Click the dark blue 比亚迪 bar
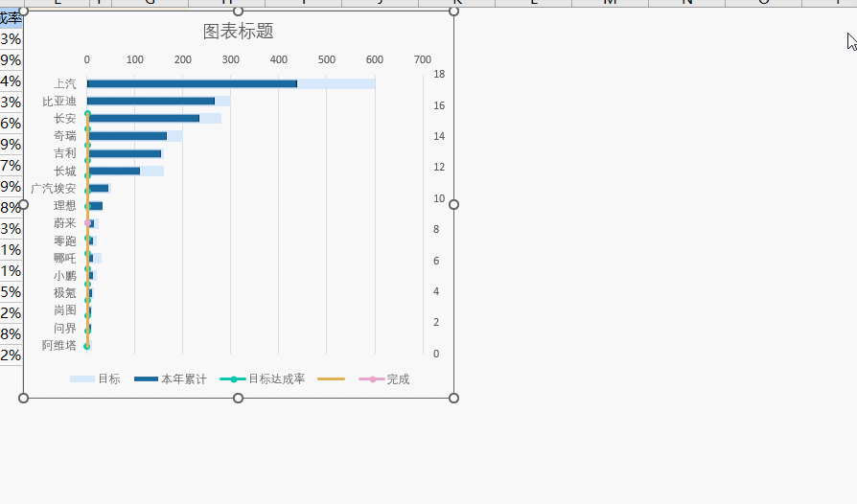 point(151,101)
